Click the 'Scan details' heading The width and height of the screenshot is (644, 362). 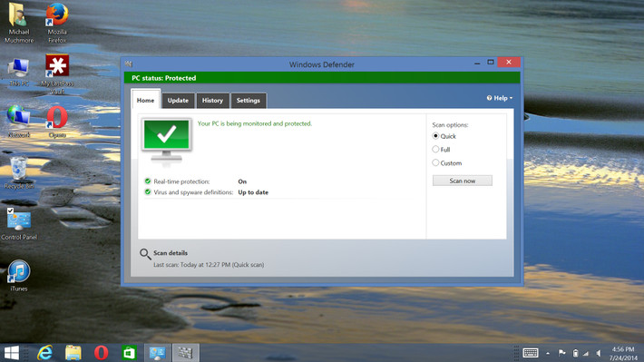point(171,253)
